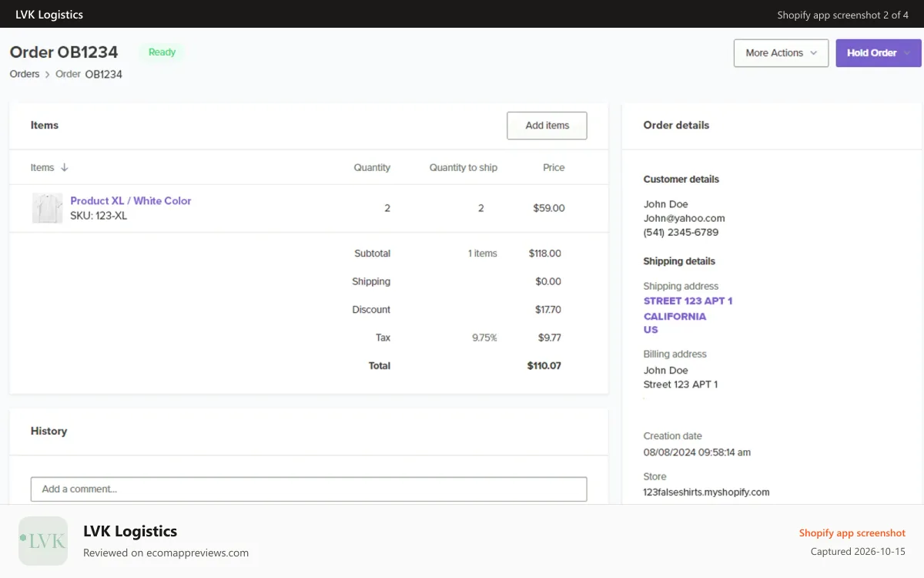Click the John@yahoo.com email
Image resolution: width=924 pixels, height=578 pixels.
[x=685, y=218]
